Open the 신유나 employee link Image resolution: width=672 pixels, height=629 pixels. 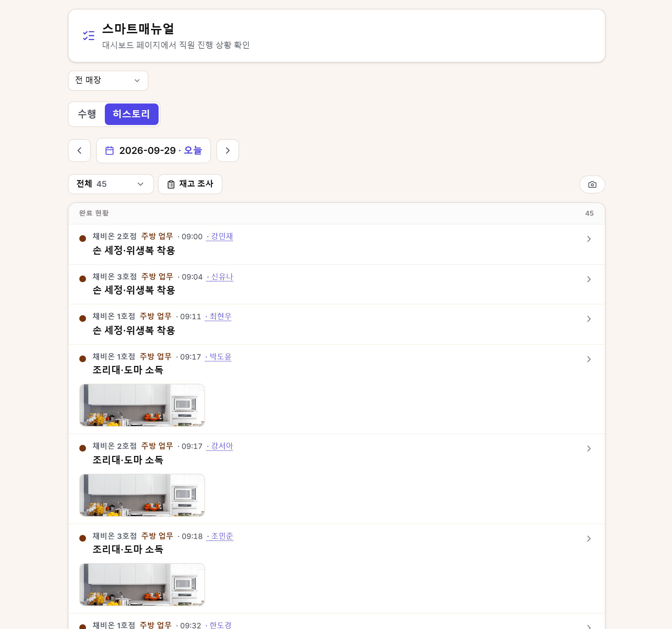coord(220,277)
